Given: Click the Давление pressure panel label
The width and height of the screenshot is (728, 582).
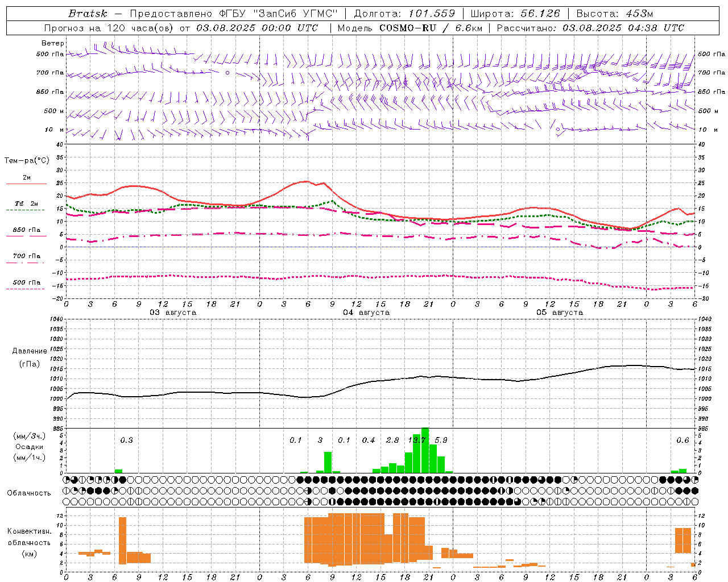Looking at the screenshot, I should point(30,351).
